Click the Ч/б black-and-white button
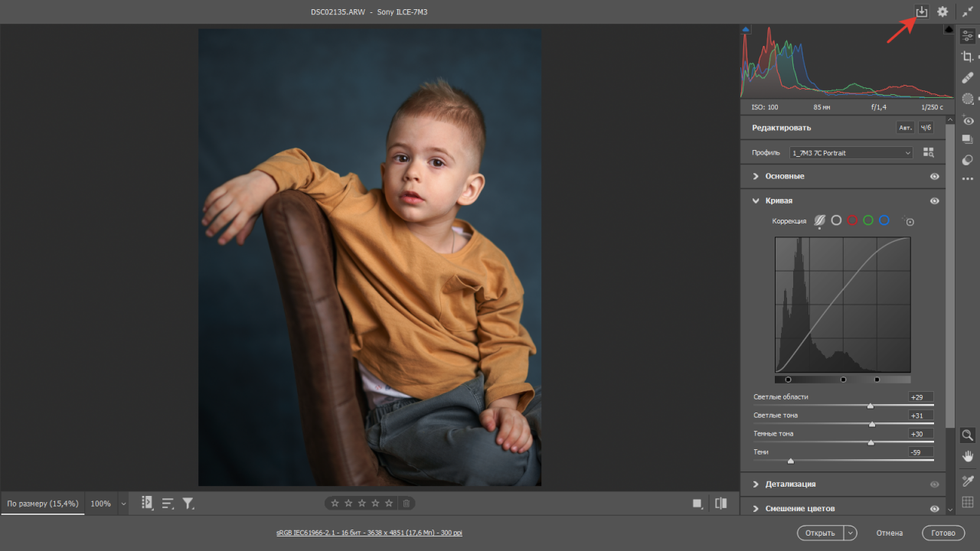 click(x=926, y=128)
